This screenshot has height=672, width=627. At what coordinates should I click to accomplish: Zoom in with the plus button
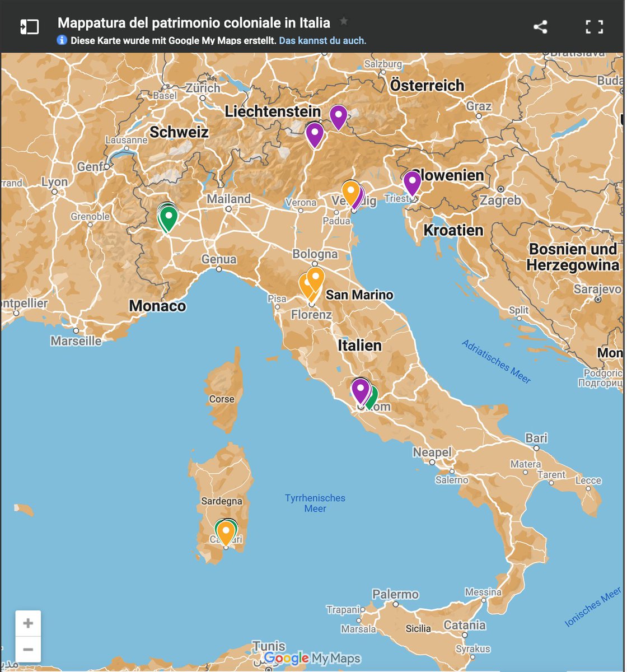28,623
